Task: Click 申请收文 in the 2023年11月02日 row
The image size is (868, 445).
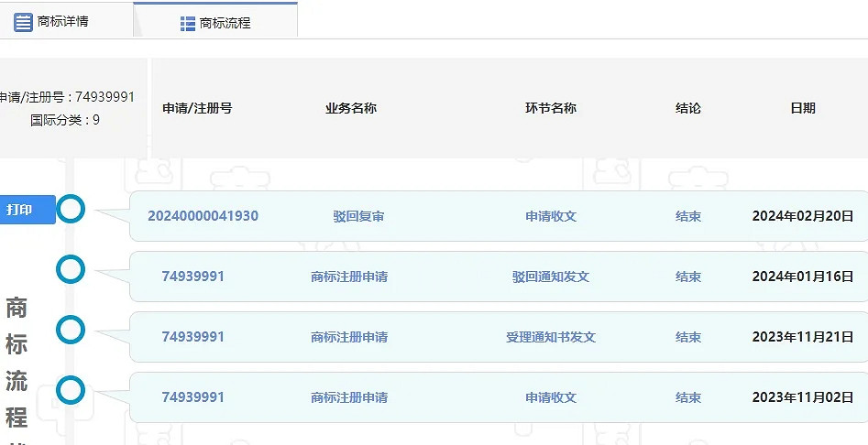Action: (550, 397)
